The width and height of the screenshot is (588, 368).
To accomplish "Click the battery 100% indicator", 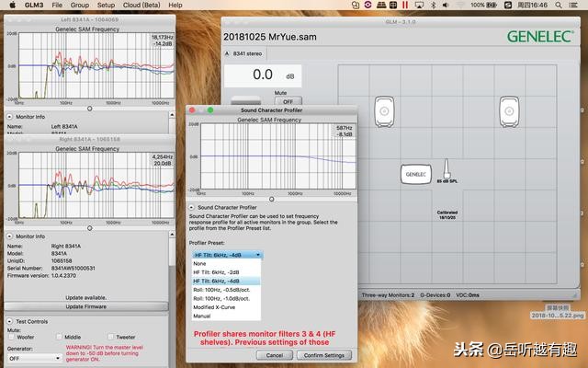I will (x=484, y=5).
